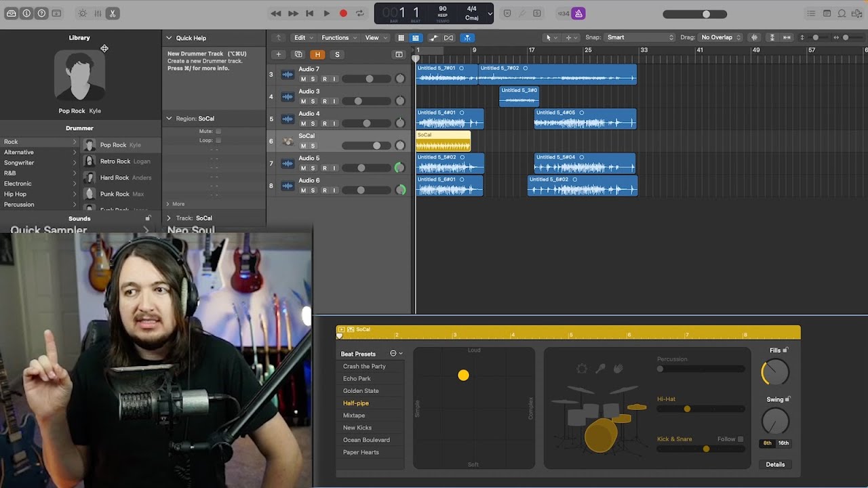Viewport: 868px width, 488px height.
Task: Open the Functions menu
Action: point(338,37)
